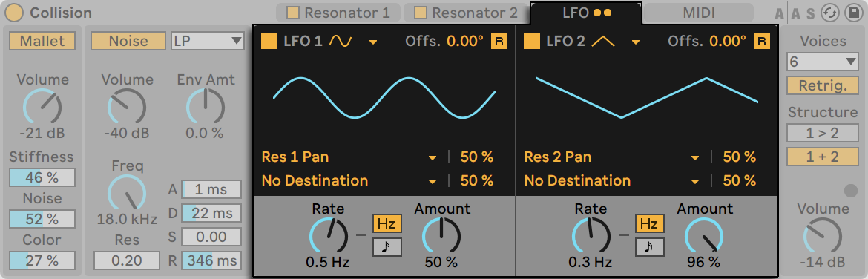Click LFO 2 Res 2 Pan amount 50 %
Image resolution: width=868 pixels, height=279 pixels.
click(739, 157)
